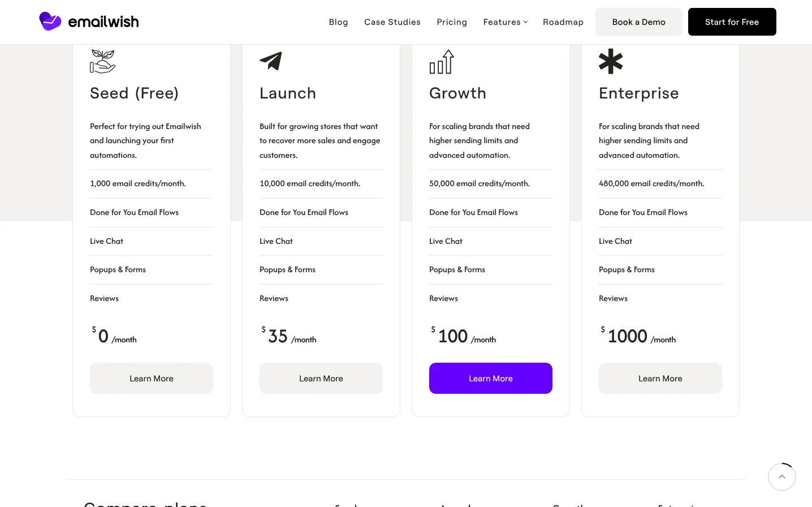Click the $0 /month price
812x507 pixels.
114,336
